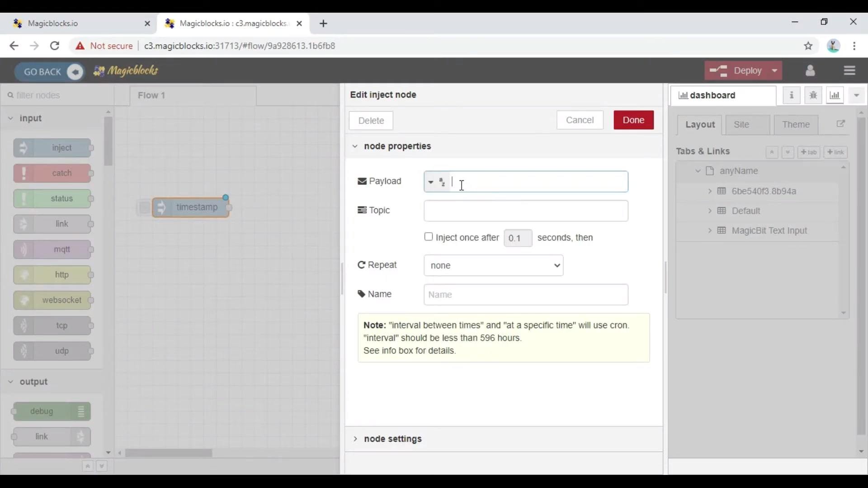Click the Deploy dropdown arrow button

click(775, 71)
